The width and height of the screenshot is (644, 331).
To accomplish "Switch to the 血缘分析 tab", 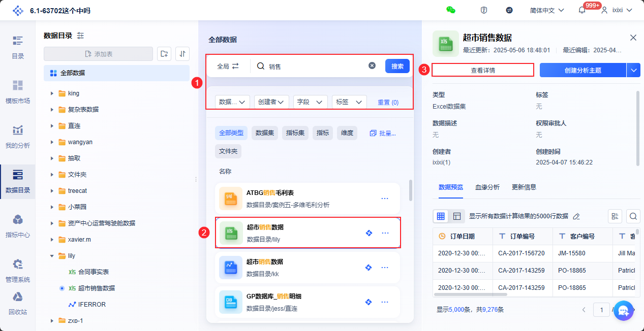I will (x=487, y=187).
